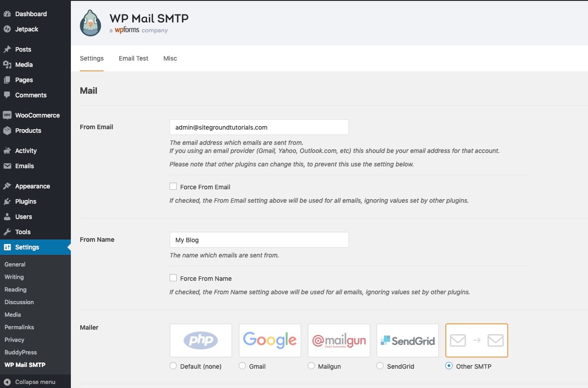
Task: Choose the Google mailer logo
Action: coord(270,340)
